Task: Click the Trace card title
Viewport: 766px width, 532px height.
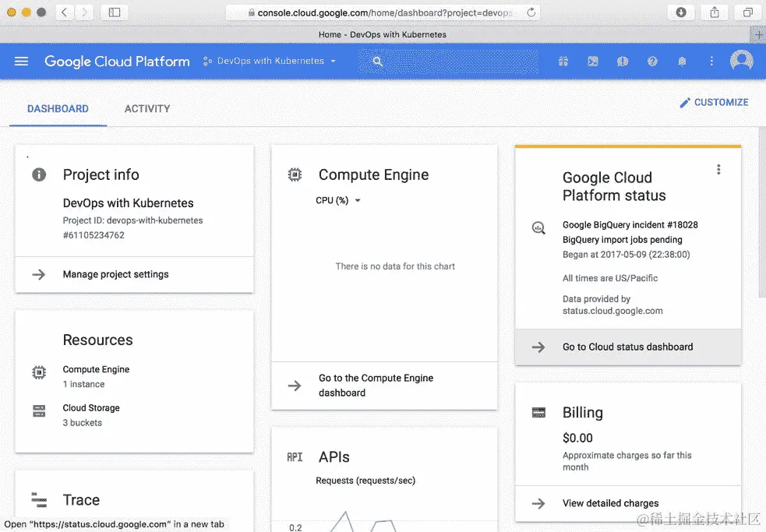Action: [81, 500]
